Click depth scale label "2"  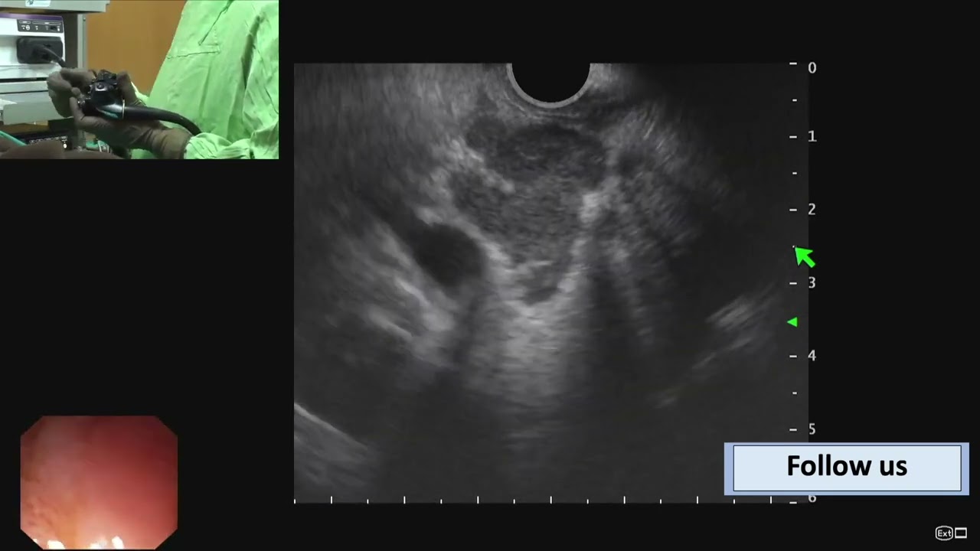tap(812, 210)
